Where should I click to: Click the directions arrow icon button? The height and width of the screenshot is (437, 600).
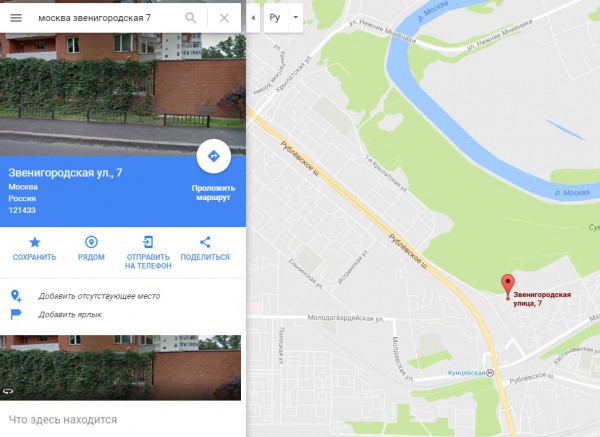click(214, 156)
